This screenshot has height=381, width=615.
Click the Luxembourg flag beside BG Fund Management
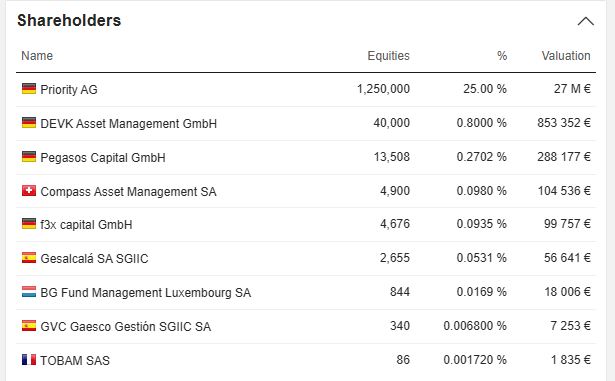[x=29, y=292]
